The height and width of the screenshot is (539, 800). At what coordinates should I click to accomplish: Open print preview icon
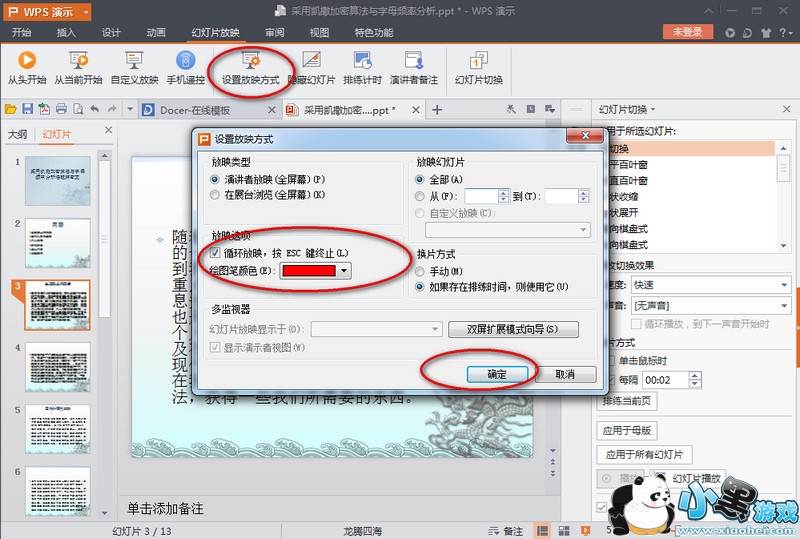(x=78, y=109)
